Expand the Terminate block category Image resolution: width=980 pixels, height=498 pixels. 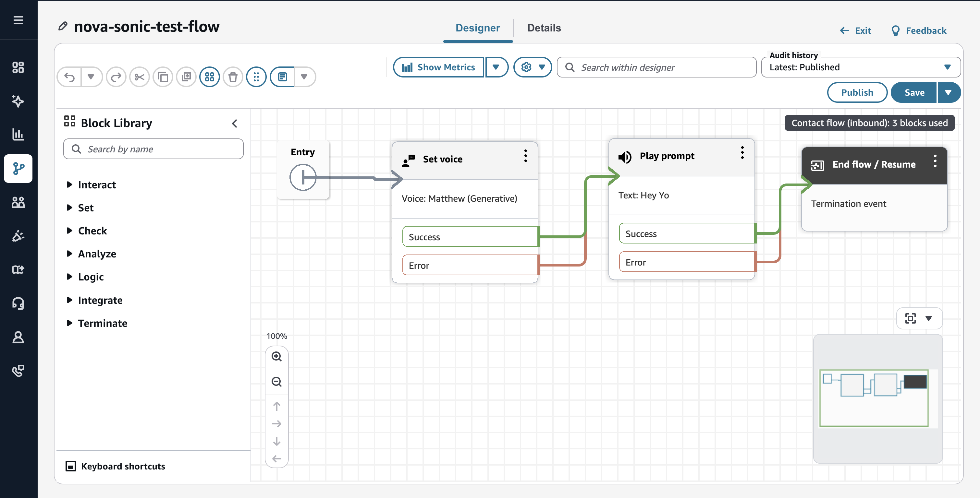pos(102,323)
